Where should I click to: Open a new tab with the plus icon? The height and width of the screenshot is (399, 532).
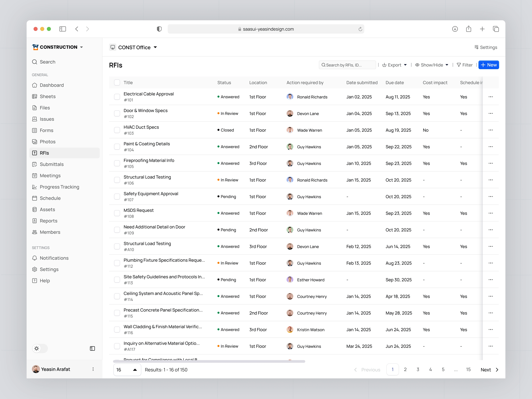tap(482, 29)
